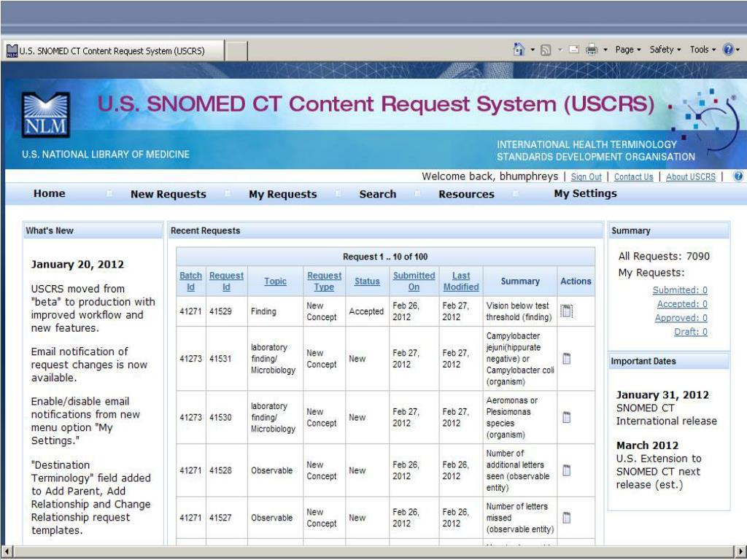Open the Page dropdown menu
747x560 pixels.
[x=628, y=50]
